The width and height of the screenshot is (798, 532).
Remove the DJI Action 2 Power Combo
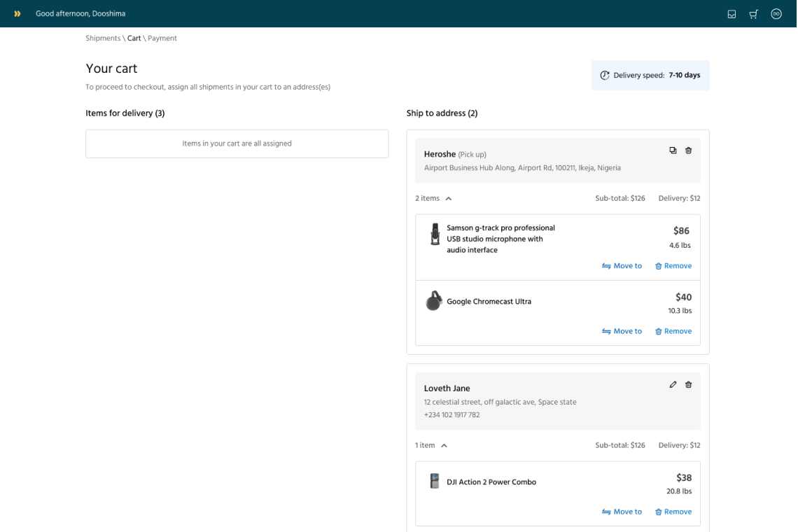coord(673,512)
